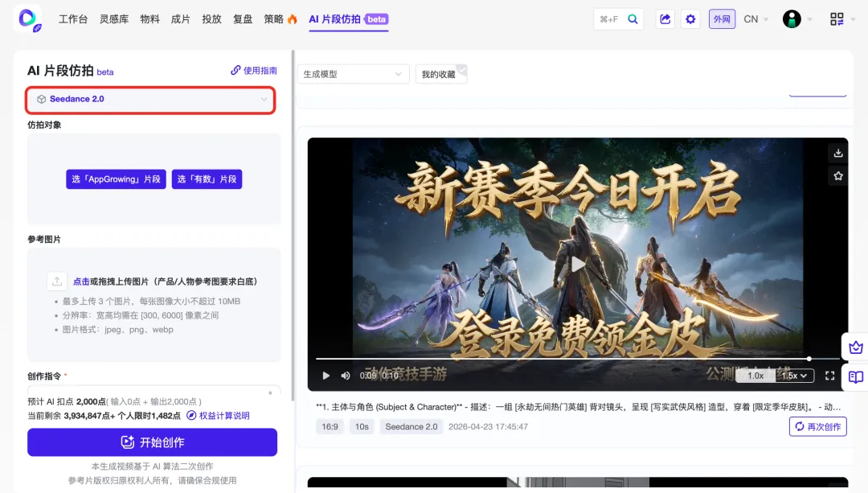Expand the Seedance 2.0 model dropdown
This screenshot has width=868, height=493.
tap(151, 99)
